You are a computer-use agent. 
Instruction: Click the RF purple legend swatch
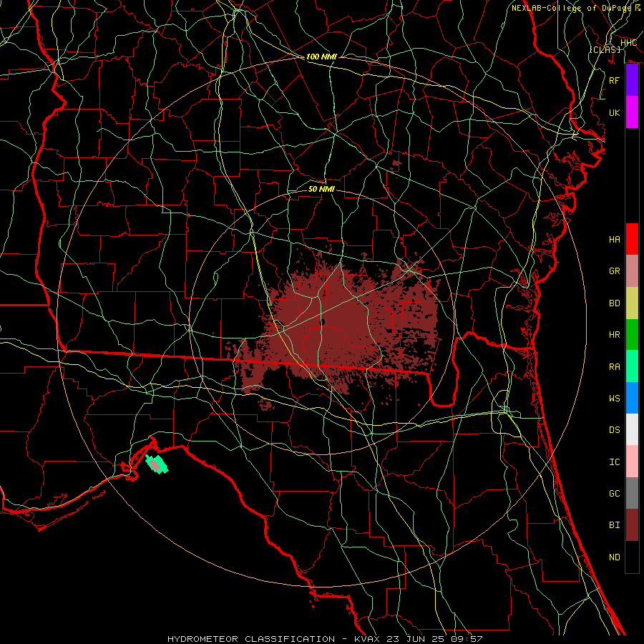tap(632, 80)
